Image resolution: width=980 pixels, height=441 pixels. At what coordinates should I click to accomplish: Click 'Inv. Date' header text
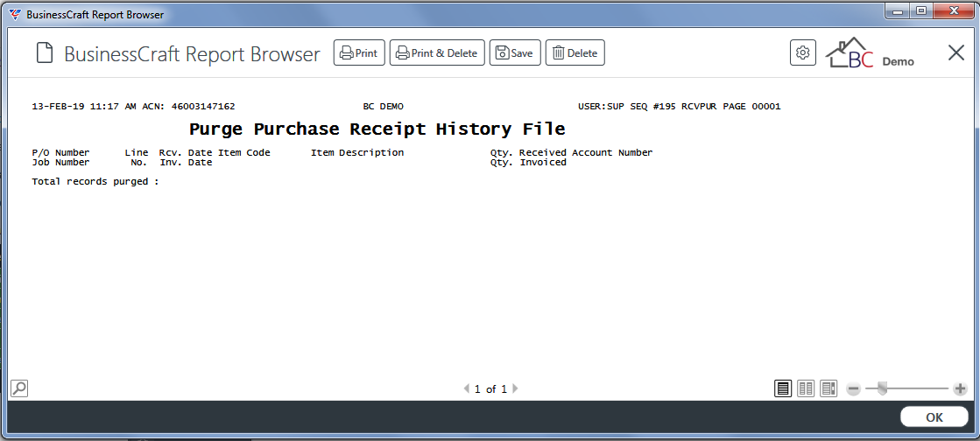tap(187, 163)
